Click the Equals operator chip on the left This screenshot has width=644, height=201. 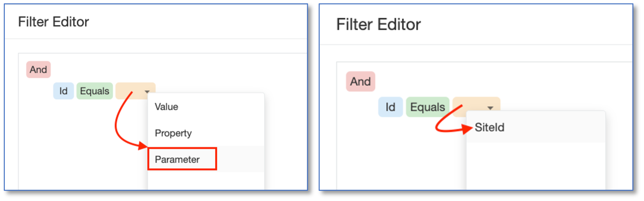(94, 91)
